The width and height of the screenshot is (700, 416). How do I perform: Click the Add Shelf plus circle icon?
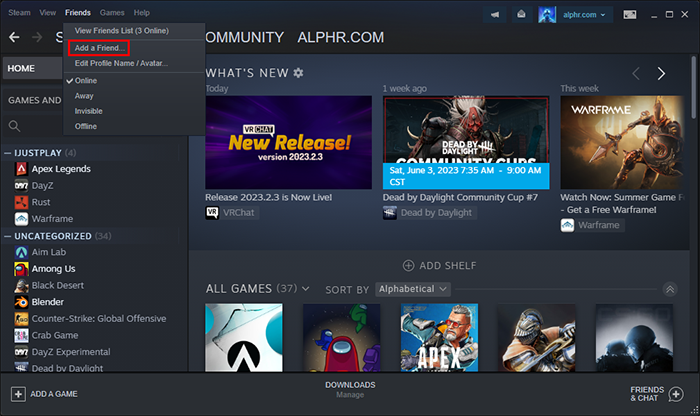point(408,266)
